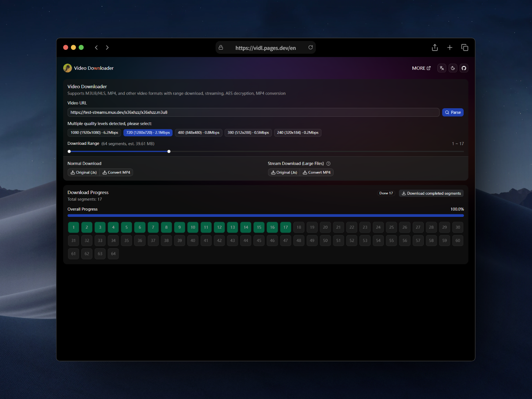Click pending segment 64 tile

(x=113, y=254)
